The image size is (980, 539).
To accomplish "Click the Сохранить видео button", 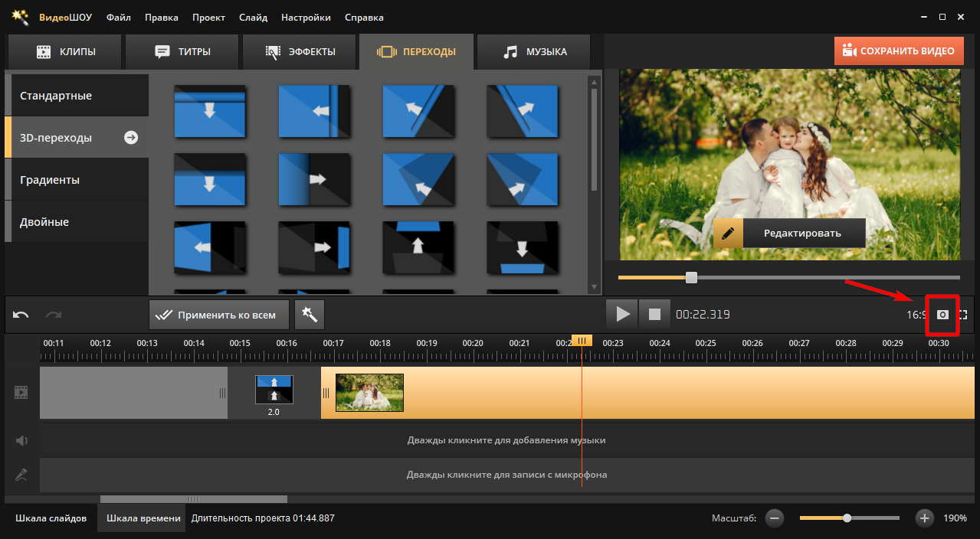I will [899, 51].
